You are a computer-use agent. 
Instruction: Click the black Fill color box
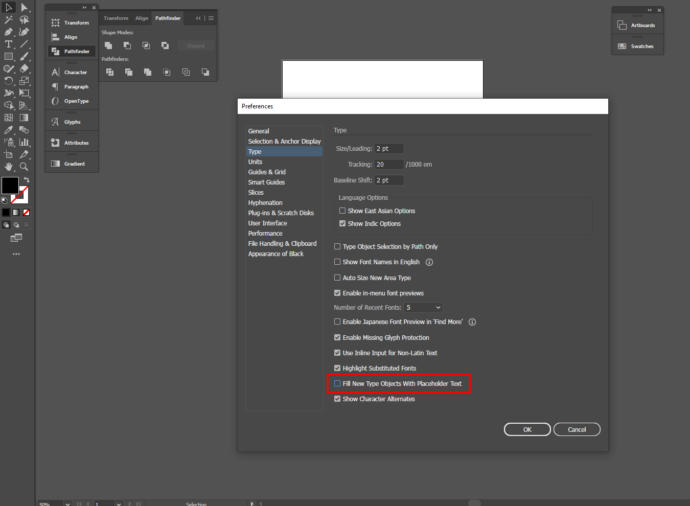[x=10, y=185]
